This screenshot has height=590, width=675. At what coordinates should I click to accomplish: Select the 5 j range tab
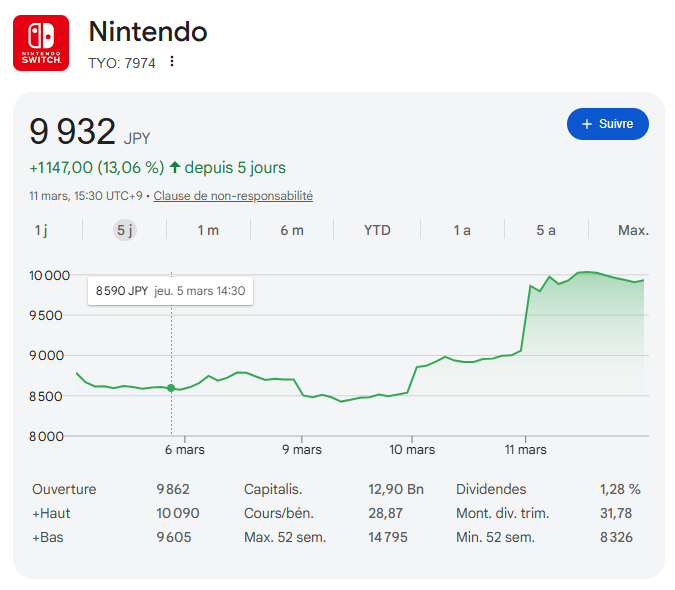pos(125,230)
